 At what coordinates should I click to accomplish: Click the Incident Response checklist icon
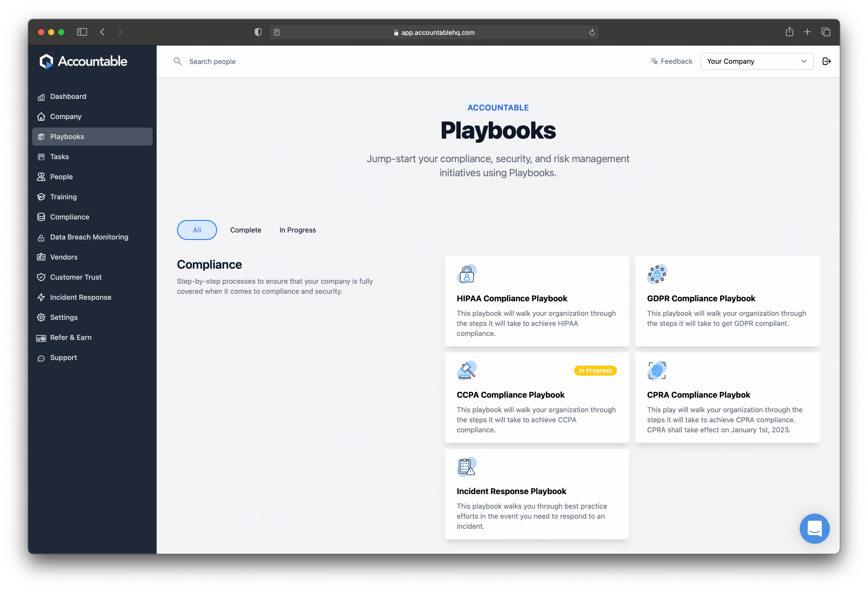[x=466, y=467]
